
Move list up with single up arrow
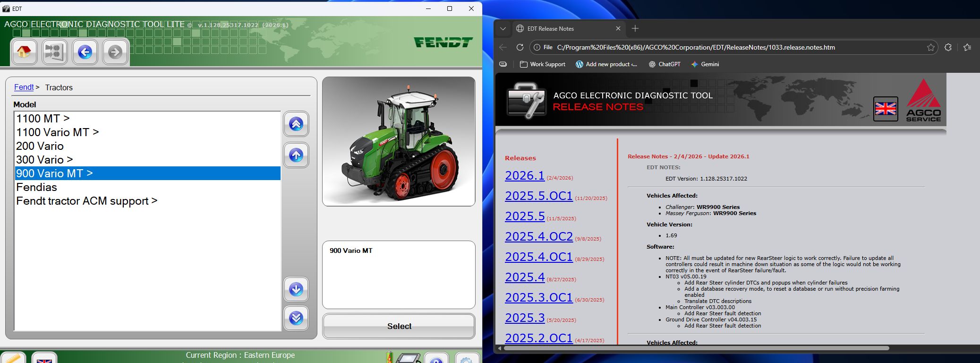pos(296,155)
